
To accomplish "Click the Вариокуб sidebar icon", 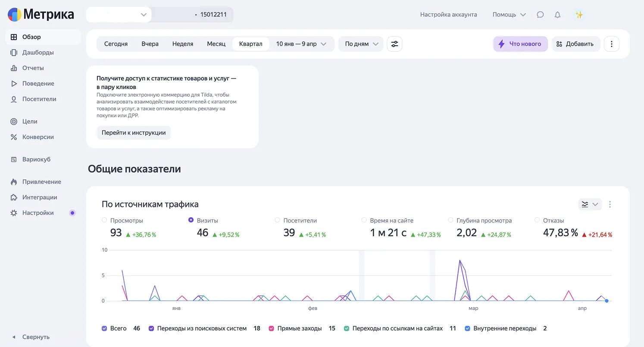I will point(14,159).
